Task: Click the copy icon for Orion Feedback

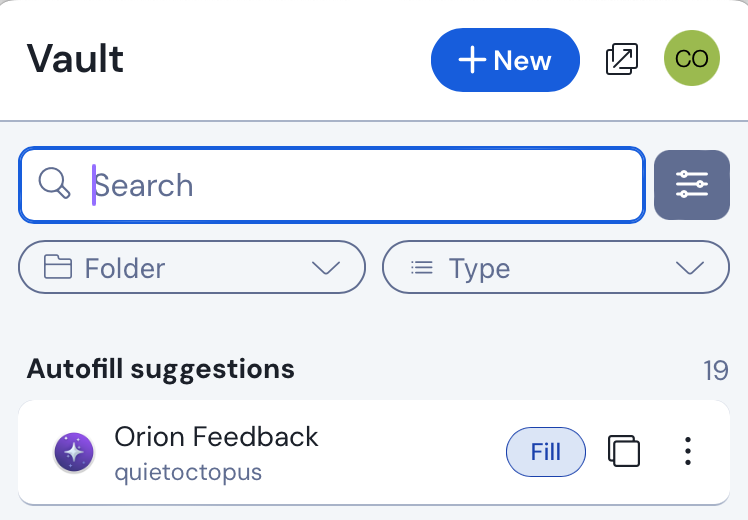Action: click(624, 452)
